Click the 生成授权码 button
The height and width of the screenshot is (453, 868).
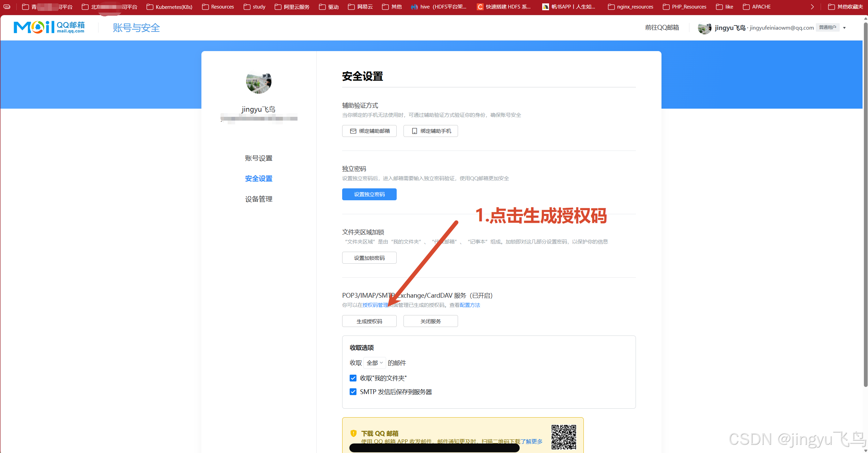click(369, 321)
